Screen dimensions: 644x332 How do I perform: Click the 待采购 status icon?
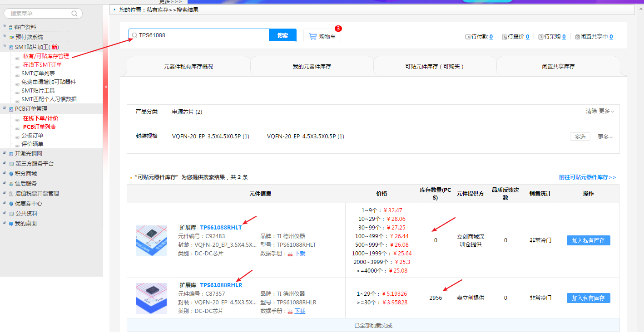[540, 37]
